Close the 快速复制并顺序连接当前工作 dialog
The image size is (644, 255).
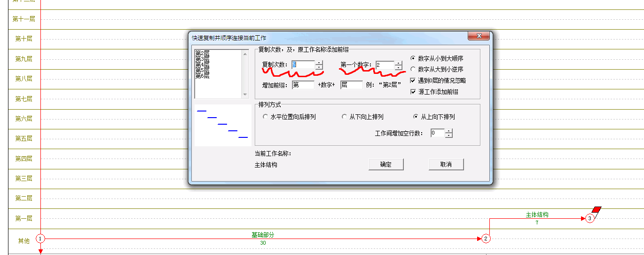point(479,36)
